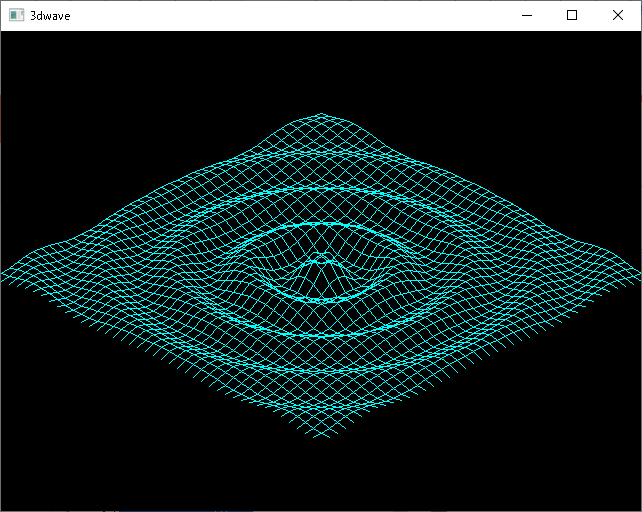Click the top corner of the wireframe mesh

(x=321, y=114)
